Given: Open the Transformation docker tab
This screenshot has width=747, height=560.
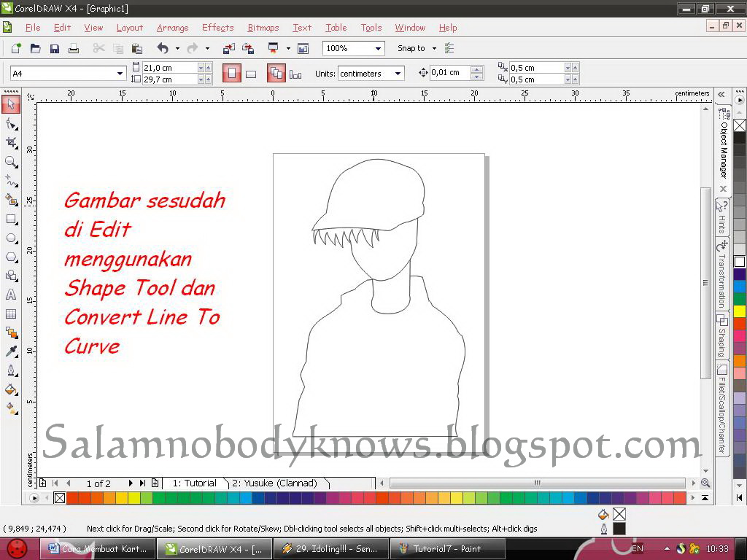Looking at the screenshot, I should coord(723,275).
